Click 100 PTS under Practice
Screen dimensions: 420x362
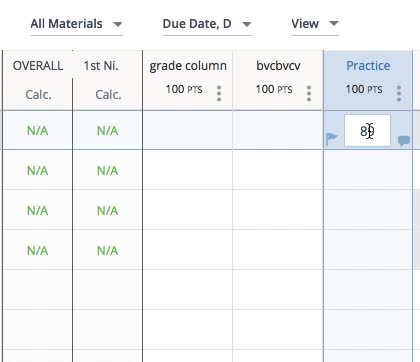[364, 89]
